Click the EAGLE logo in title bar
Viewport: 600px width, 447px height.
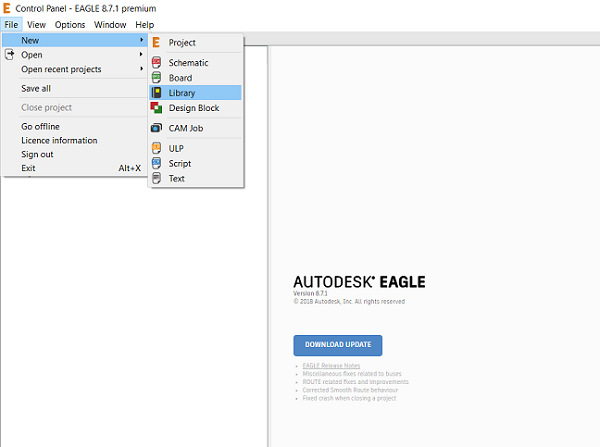pyautogui.click(x=7, y=8)
